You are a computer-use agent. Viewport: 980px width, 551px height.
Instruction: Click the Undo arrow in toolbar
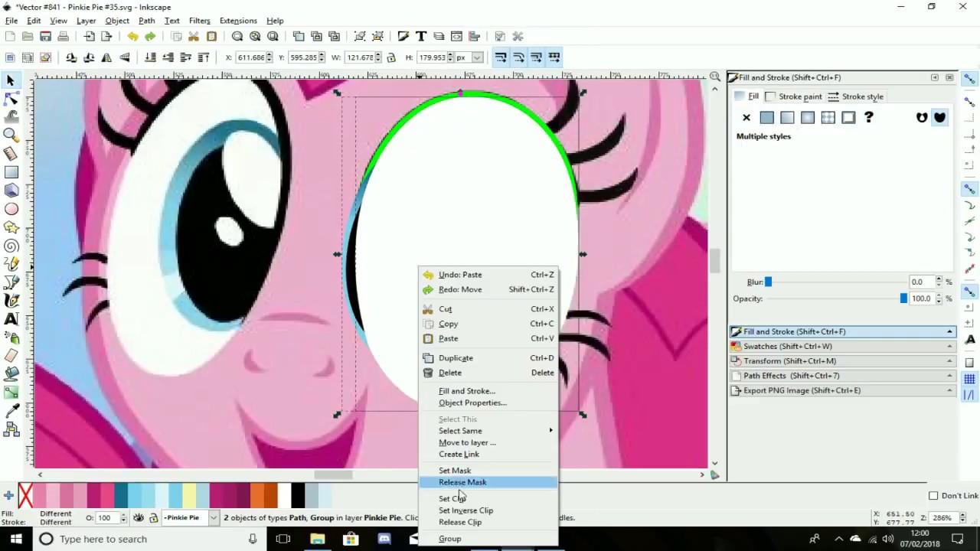[x=132, y=36]
